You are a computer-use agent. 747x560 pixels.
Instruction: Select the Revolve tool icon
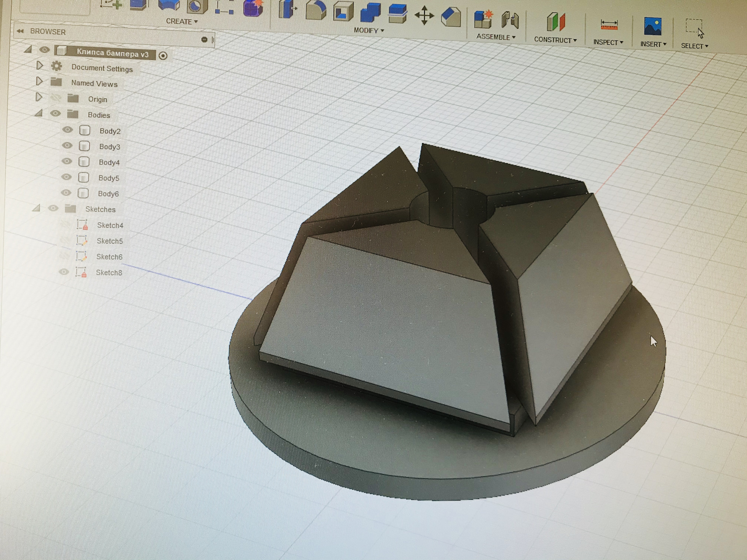pyautogui.click(x=169, y=5)
